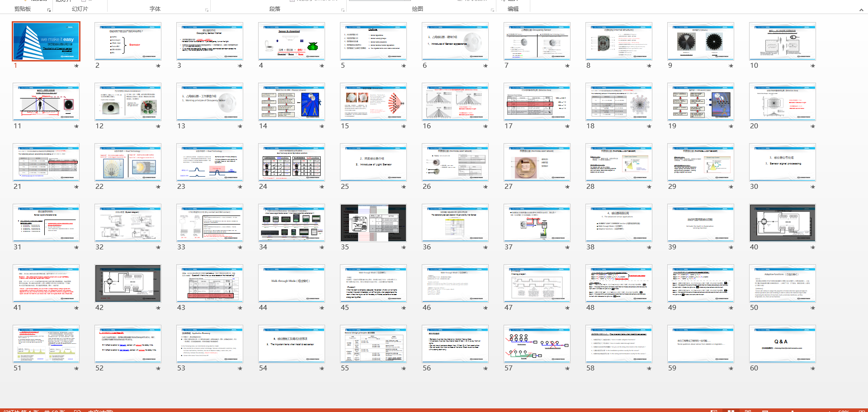Select slide 9 with two black discs
868x412 pixels.
pos(700,41)
